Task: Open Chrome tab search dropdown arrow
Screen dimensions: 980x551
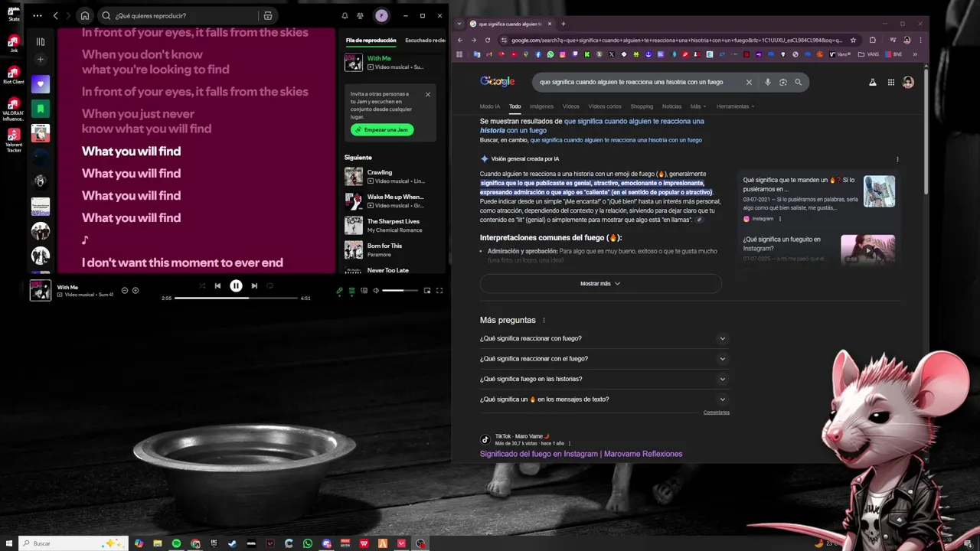Action: tap(460, 24)
